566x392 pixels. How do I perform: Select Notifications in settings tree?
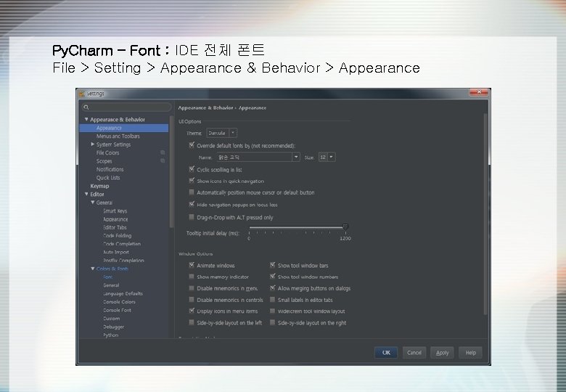point(110,169)
